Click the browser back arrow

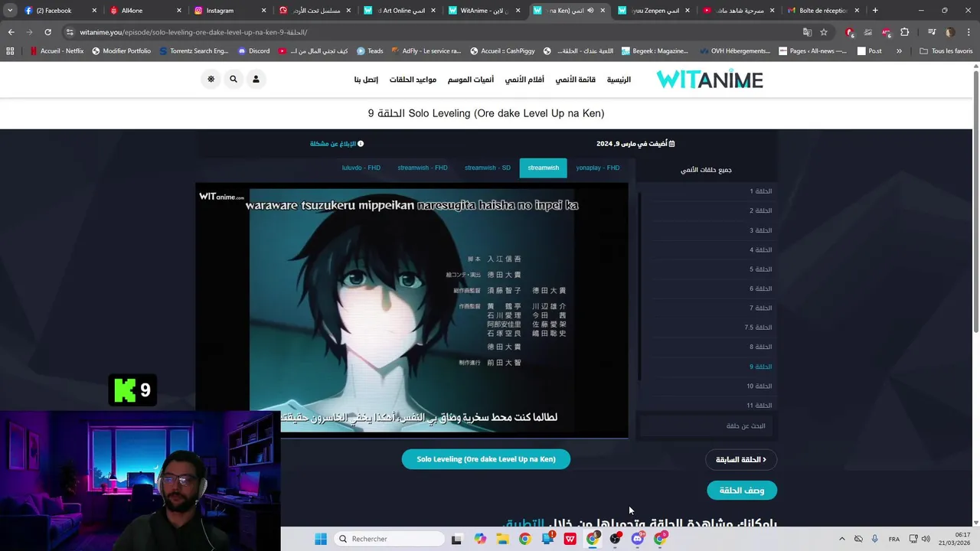pyautogui.click(x=11, y=32)
